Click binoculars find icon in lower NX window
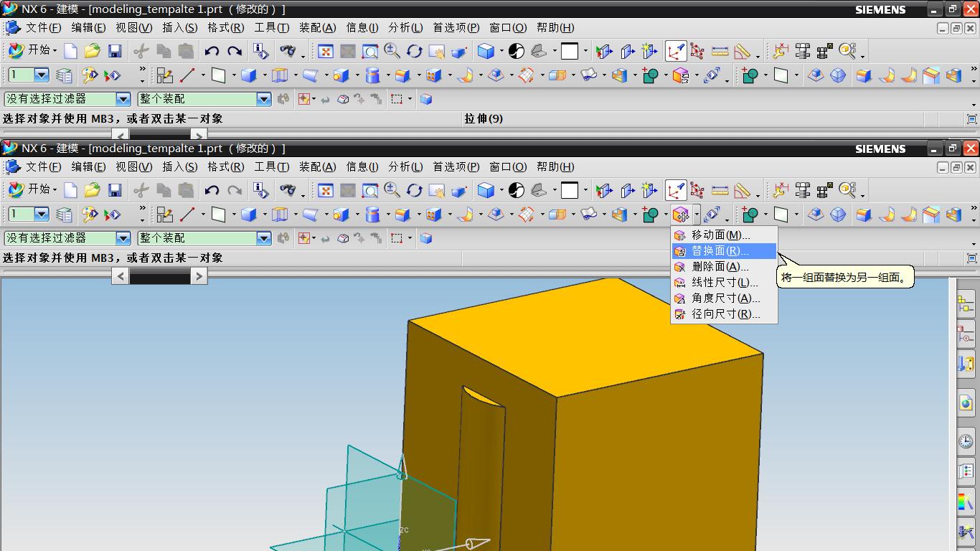The height and width of the screenshot is (551, 980). pyautogui.click(x=288, y=190)
